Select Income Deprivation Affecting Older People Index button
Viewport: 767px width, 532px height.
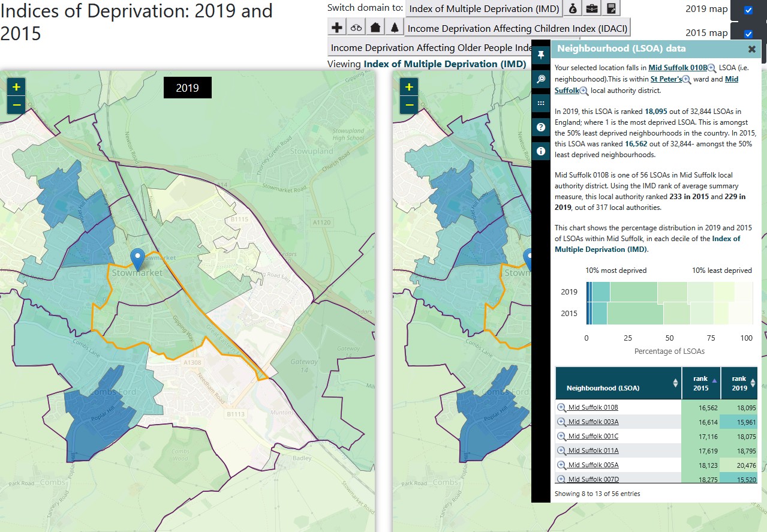click(x=431, y=47)
